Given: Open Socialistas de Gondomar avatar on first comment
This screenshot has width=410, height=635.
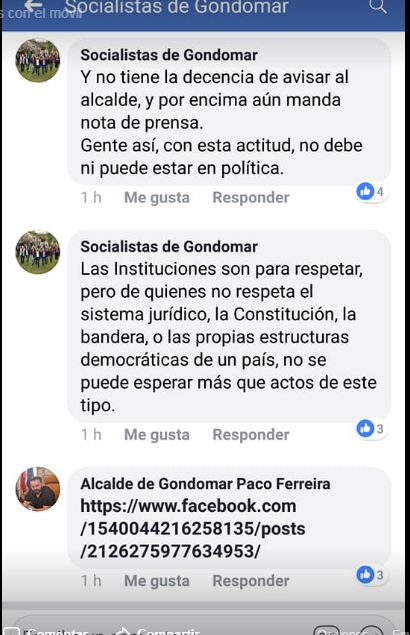Looking at the screenshot, I should coord(38,60).
